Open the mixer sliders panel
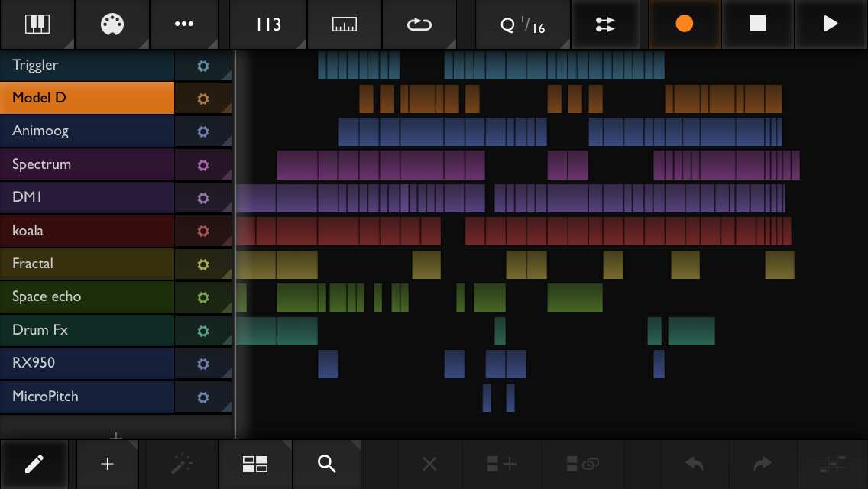This screenshot has width=868, height=489. pyautogui.click(x=605, y=24)
